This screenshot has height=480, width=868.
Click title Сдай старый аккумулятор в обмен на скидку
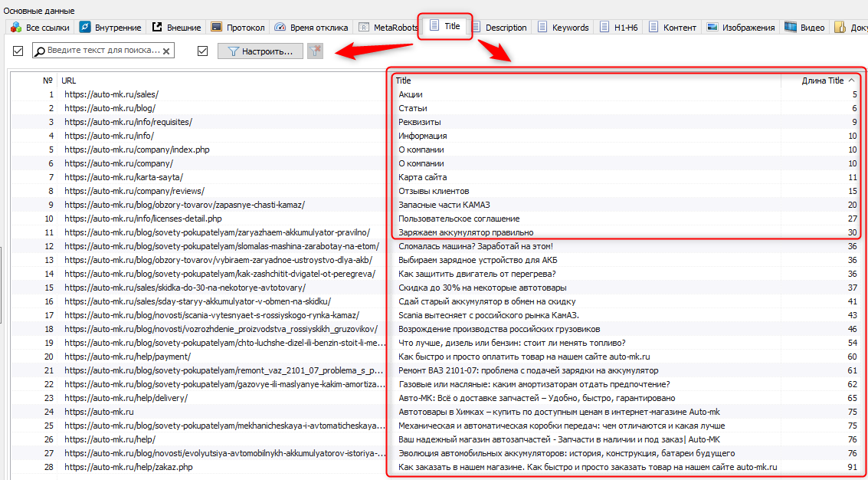click(487, 301)
